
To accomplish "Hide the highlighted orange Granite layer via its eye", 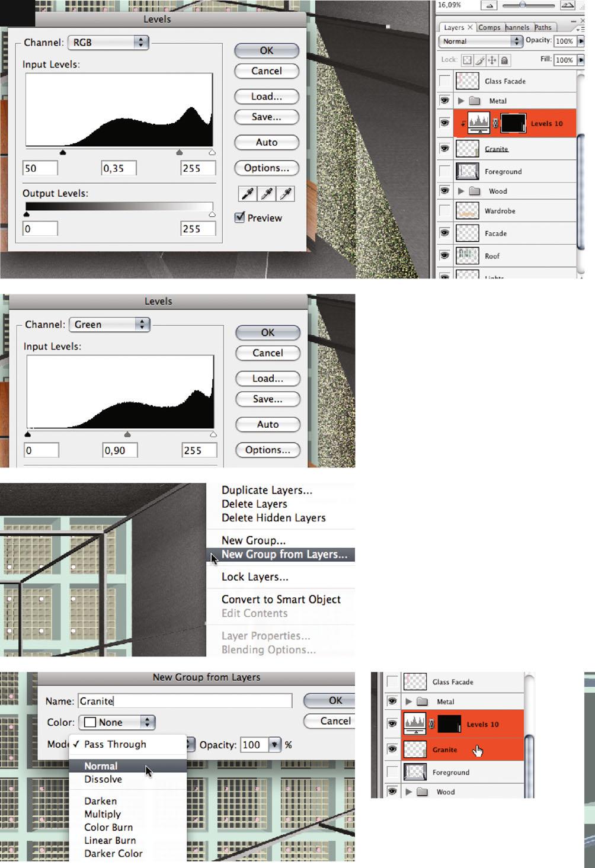I will pyautogui.click(x=392, y=750).
